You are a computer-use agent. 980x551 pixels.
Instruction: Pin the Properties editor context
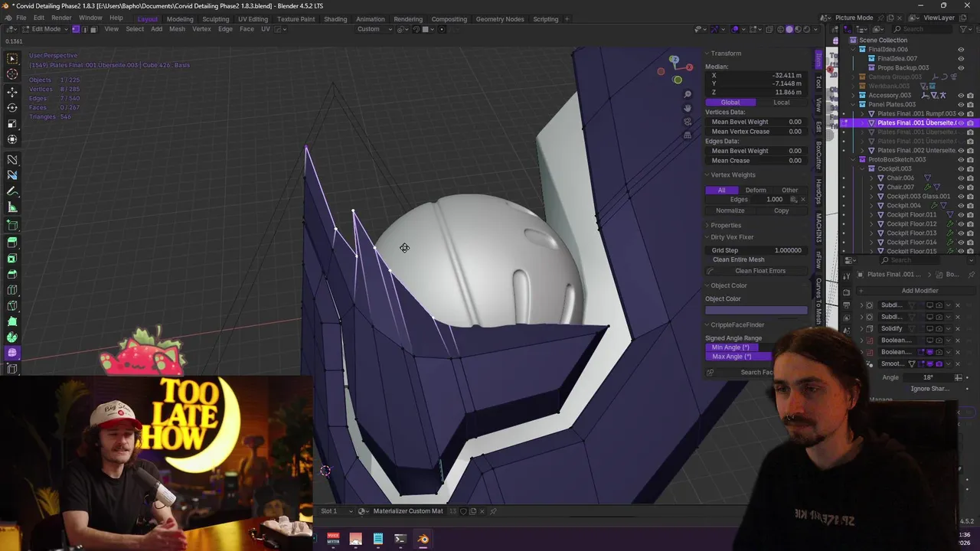(x=972, y=274)
